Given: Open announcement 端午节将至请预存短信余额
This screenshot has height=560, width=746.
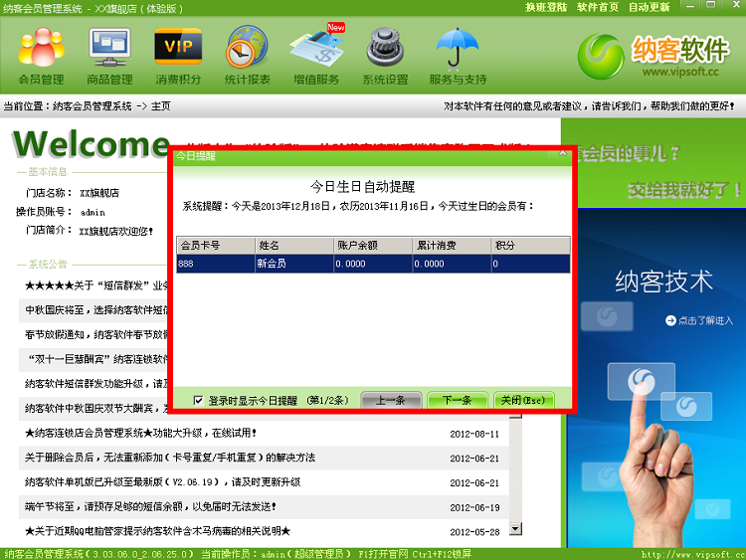Looking at the screenshot, I should pos(151,506).
